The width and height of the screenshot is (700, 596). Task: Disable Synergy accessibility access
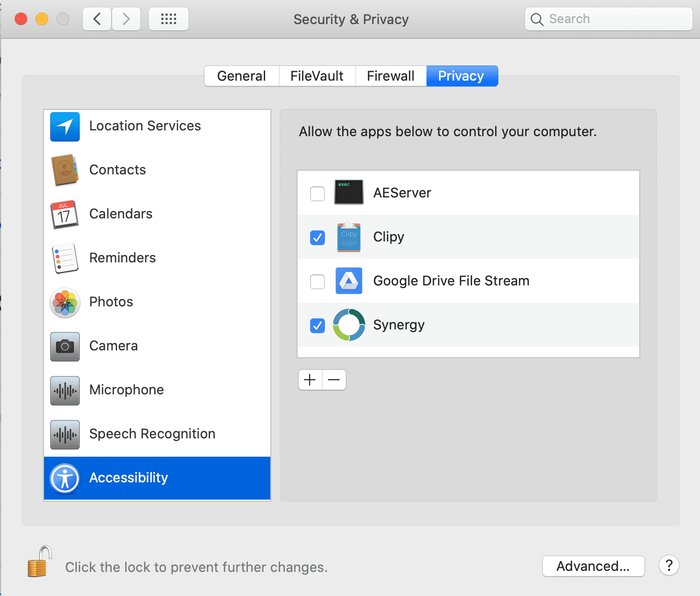coord(318,326)
